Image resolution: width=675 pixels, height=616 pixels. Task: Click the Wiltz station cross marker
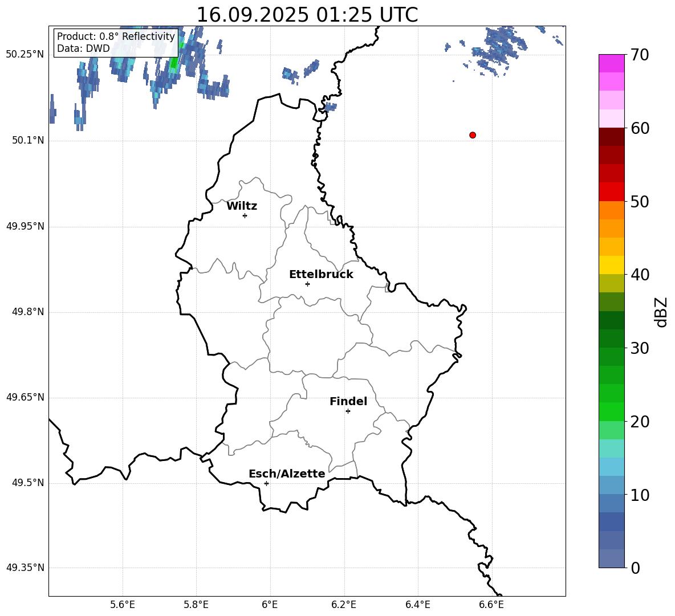[x=245, y=215]
